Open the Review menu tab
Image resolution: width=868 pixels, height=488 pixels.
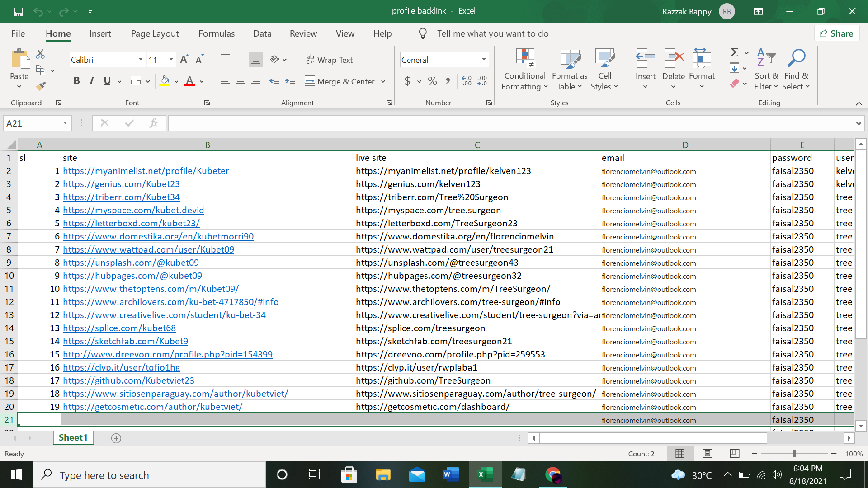click(303, 33)
